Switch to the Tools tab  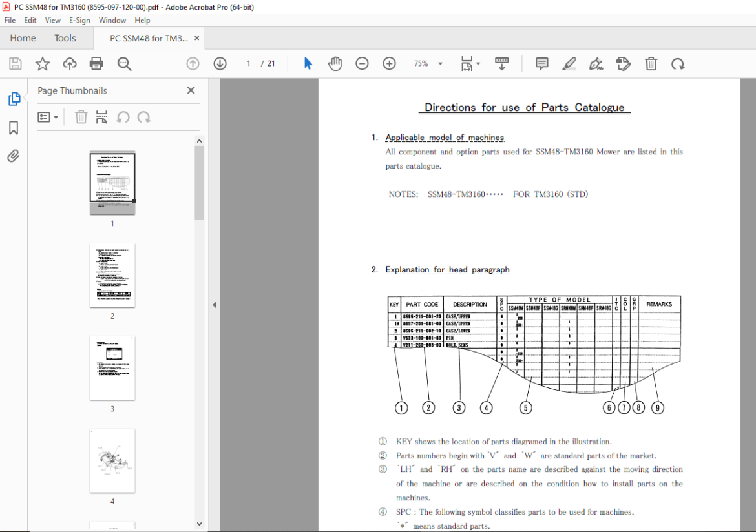65,38
